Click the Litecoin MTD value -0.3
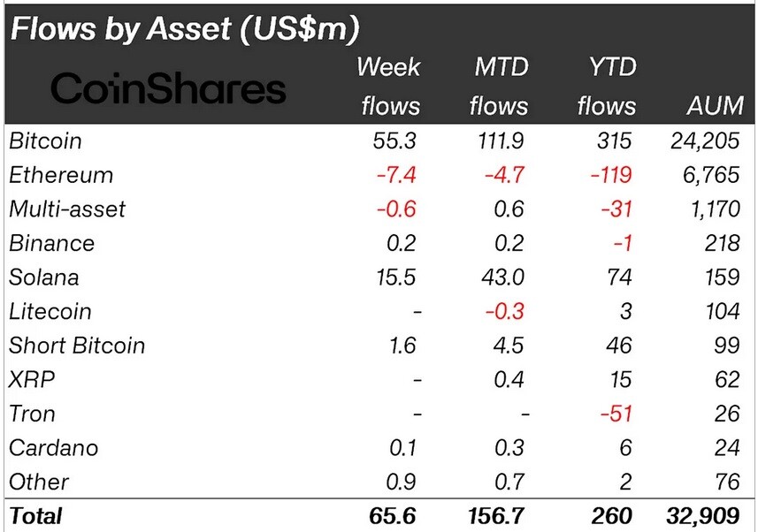 click(505, 312)
